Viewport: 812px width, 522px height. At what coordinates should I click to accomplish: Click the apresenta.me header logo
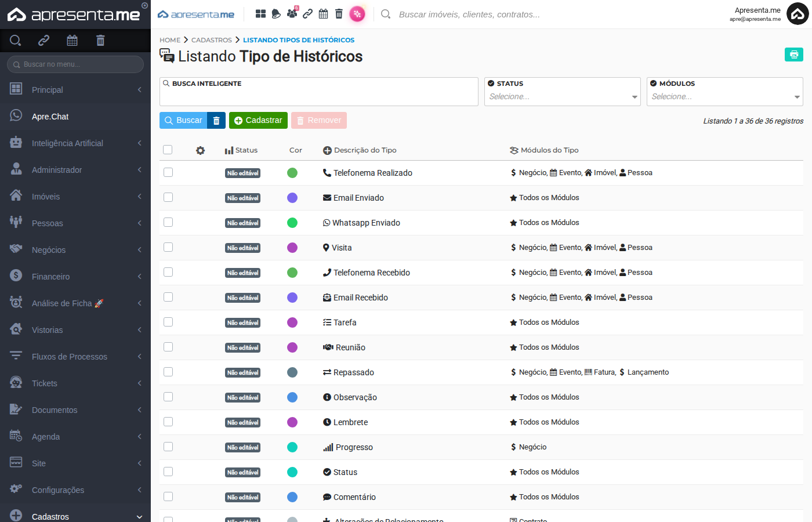(196, 14)
